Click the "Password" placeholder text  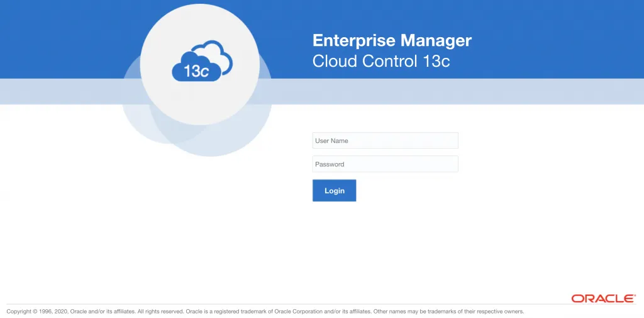[330, 164]
